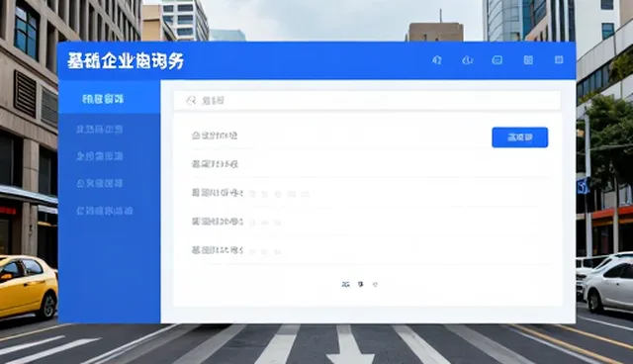Click the blue button beside the first list row
This screenshot has height=364, width=633.
pyautogui.click(x=519, y=137)
